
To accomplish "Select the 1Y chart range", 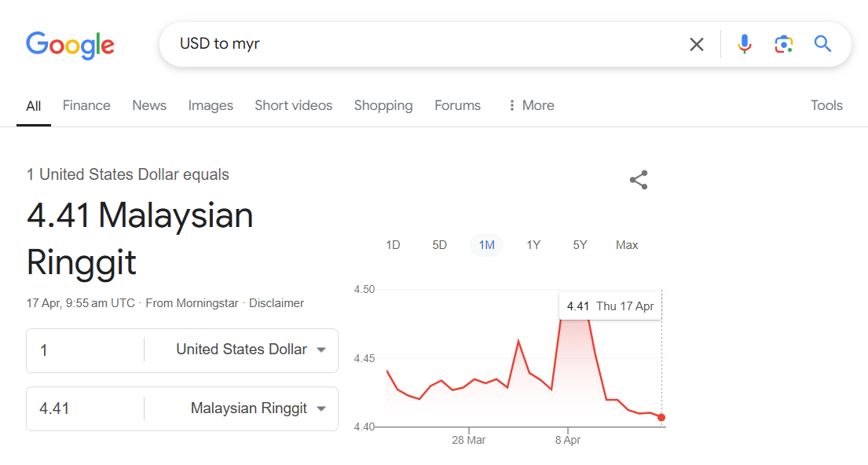I will 533,245.
